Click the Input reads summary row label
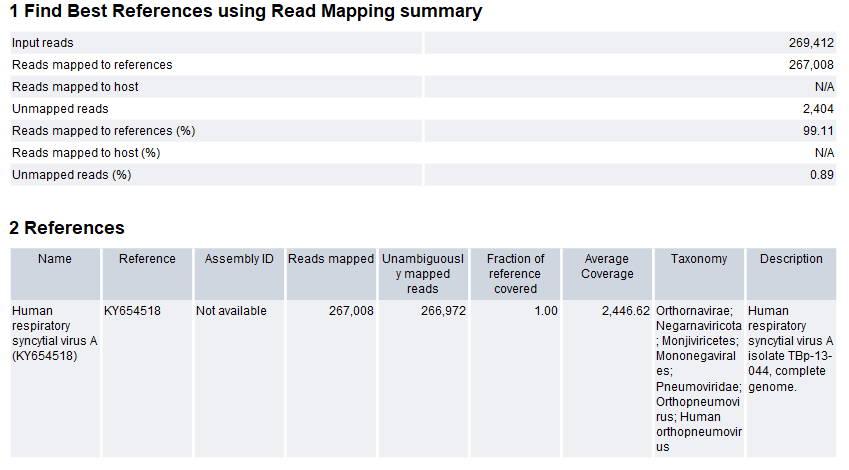Screen dimensions: 849x470 (x=42, y=43)
